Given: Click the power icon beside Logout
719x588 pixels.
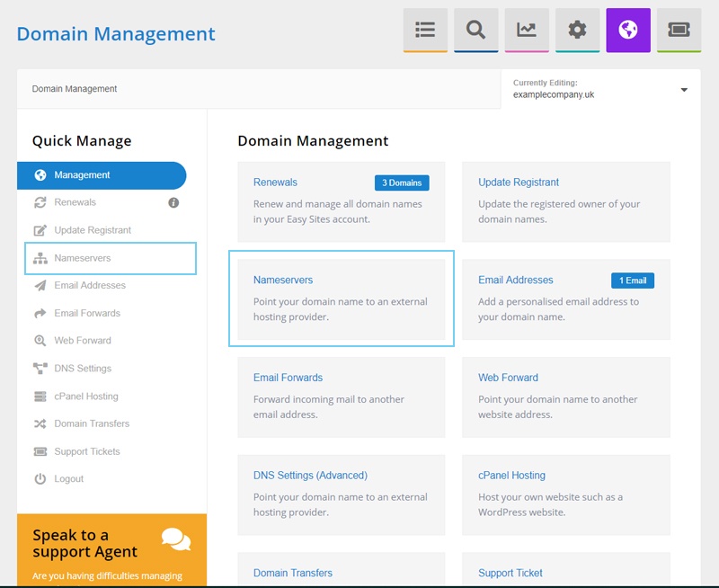Looking at the screenshot, I should tap(40, 479).
